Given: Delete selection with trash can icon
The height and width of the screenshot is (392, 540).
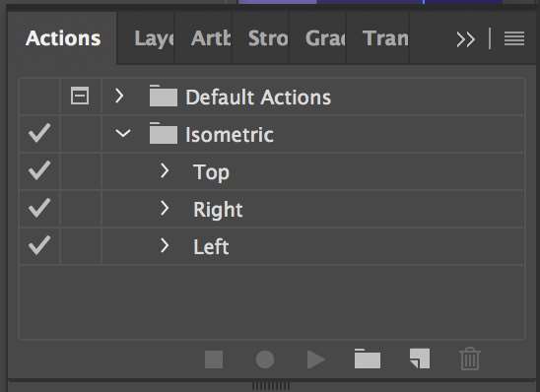Looking at the screenshot, I should [470, 359].
